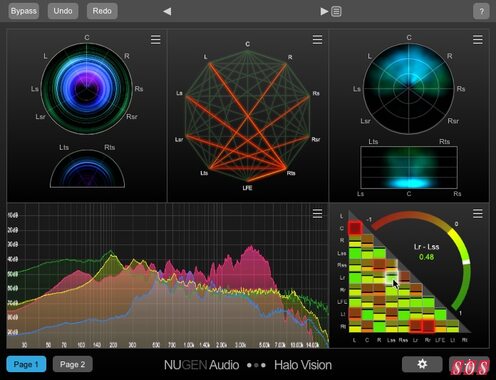Viewport: 496px width, 380px height.
Task: Click the Lts node in the correlation web
Action: (204, 173)
